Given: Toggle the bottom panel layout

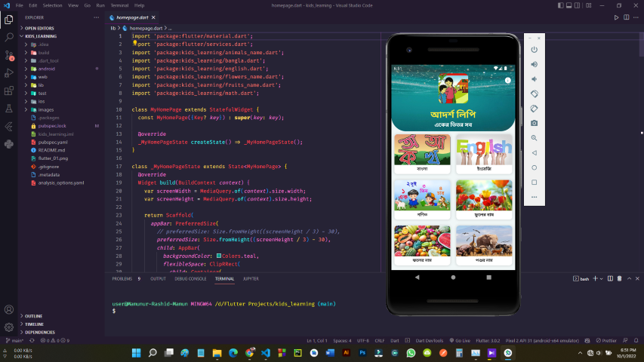Looking at the screenshot, I should pos(569,5).
